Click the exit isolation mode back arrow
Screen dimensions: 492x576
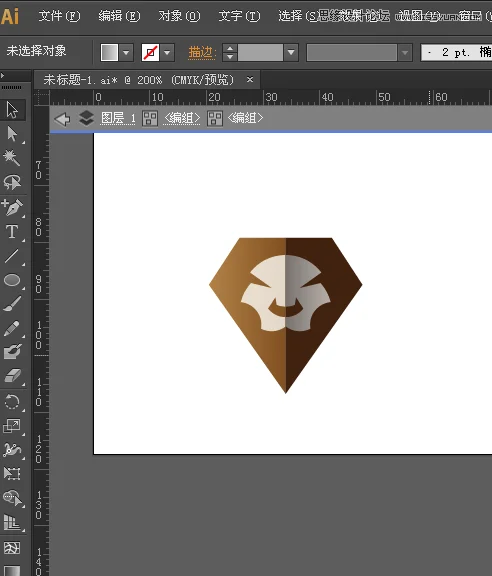coord(62,119)
